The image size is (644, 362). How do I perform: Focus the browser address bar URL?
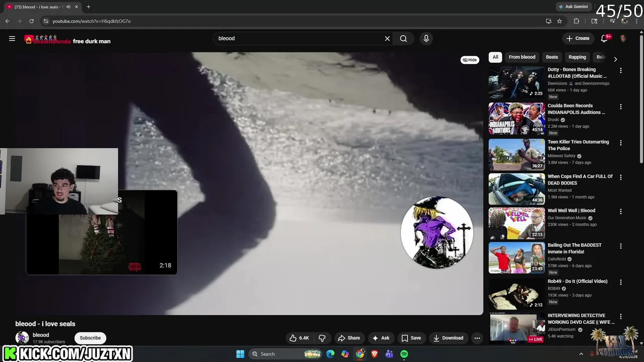92,21
